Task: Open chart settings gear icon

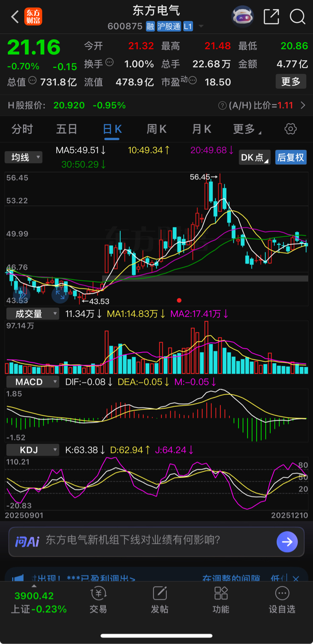Action: [x=291, y=129]
